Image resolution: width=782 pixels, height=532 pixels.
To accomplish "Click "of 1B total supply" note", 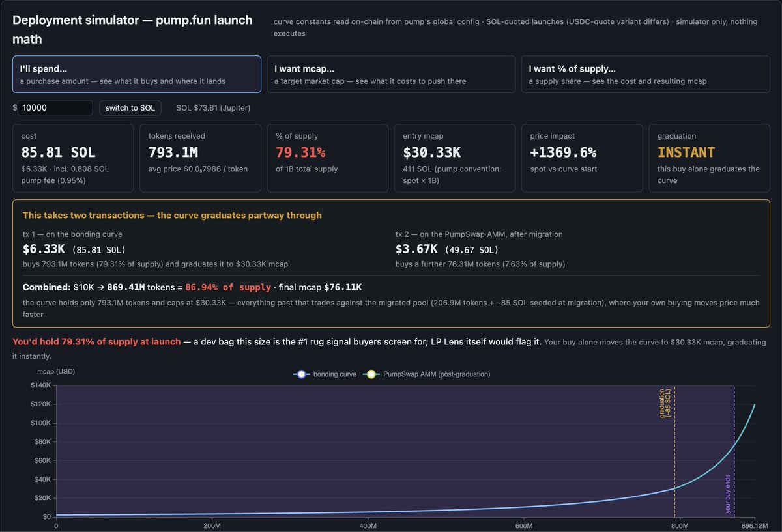I will click(x=308, y=169).
